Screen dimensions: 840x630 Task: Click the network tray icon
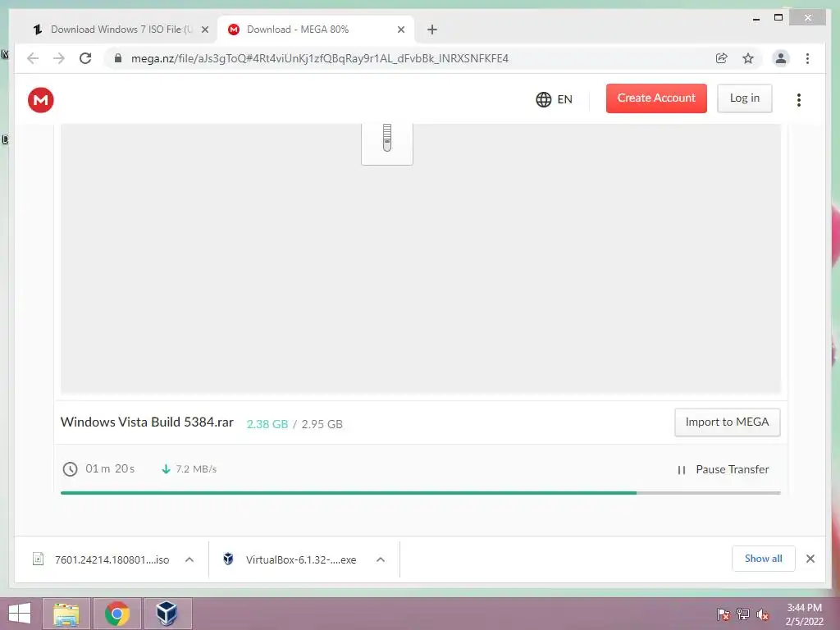point(743,614)
